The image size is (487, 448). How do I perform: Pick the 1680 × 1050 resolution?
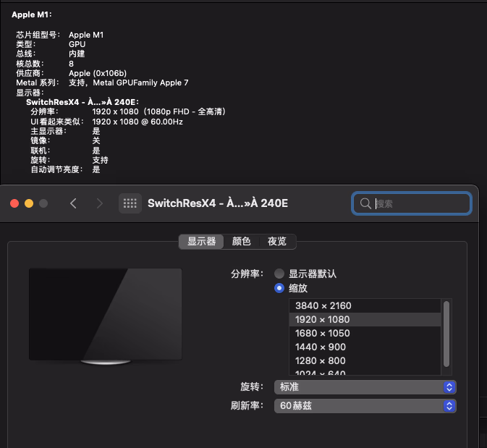point(323,334)
